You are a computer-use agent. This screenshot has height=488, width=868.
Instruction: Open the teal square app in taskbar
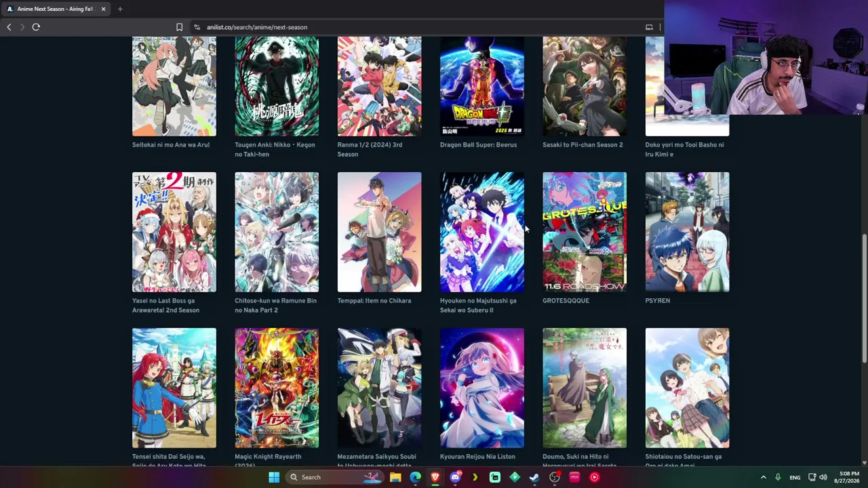click(495, 477)
